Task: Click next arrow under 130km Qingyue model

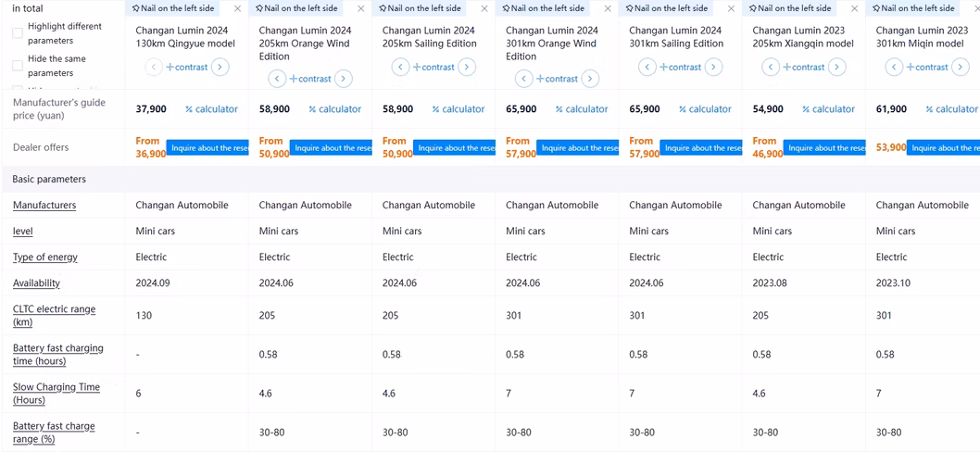Action: point(220,67)
